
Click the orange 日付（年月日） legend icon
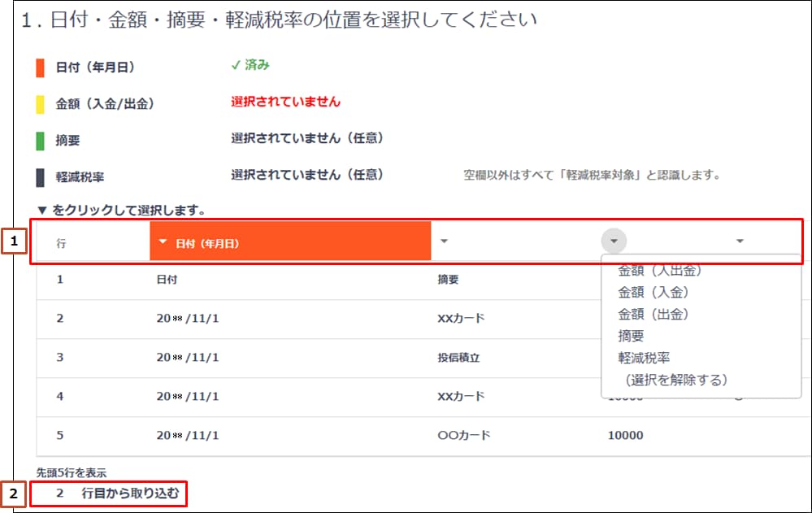(x=40, y=67)
